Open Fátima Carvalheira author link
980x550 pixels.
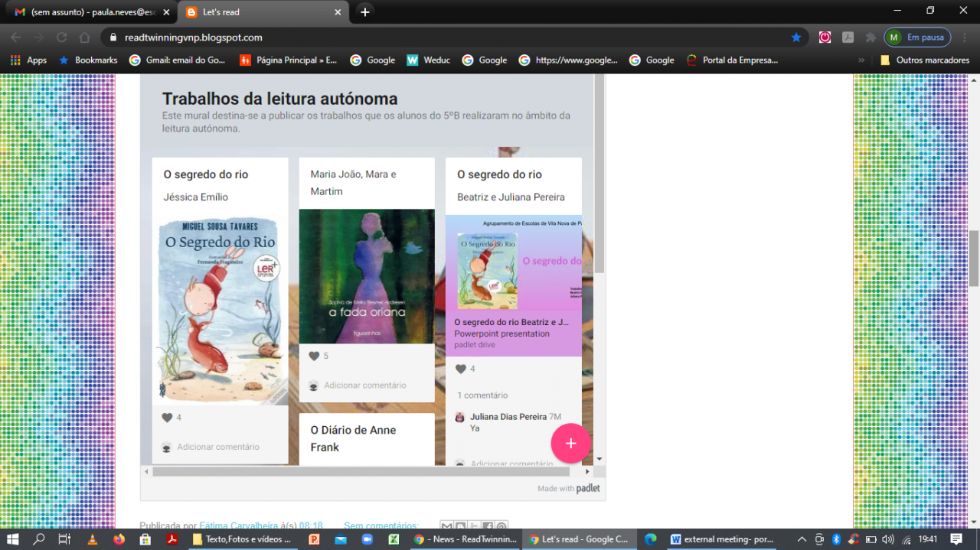pyautogui.click(x=238, y=526)
